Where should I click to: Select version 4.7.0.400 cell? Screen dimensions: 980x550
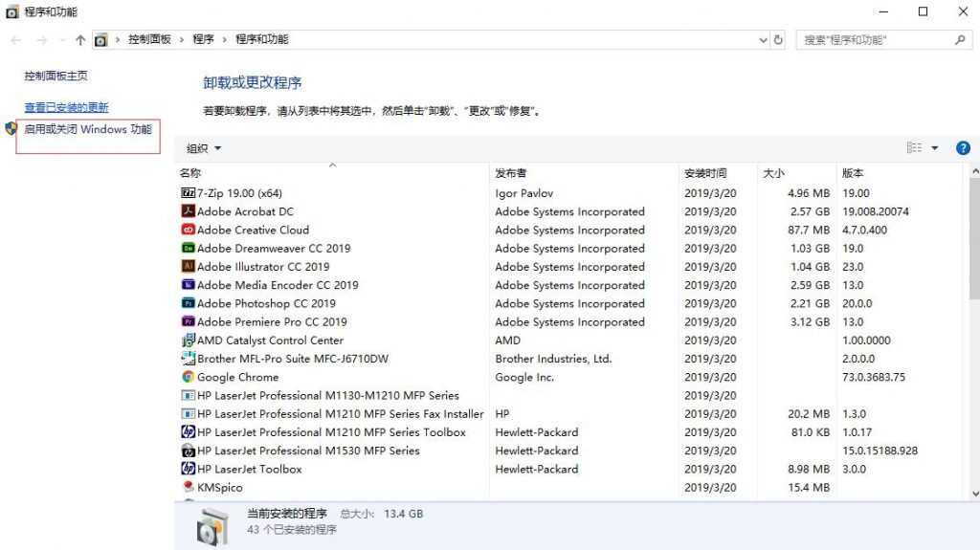[864, 230]
